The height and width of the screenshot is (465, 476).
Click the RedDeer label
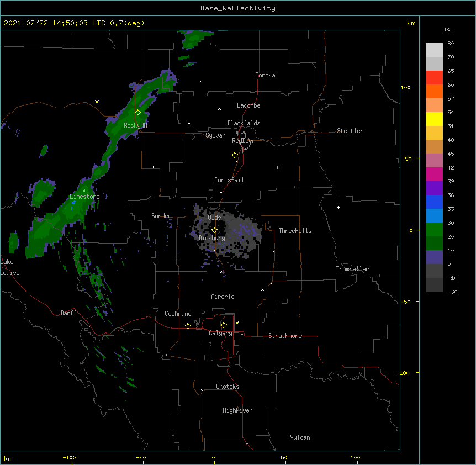pyautogui.click(x=244, y=141)
